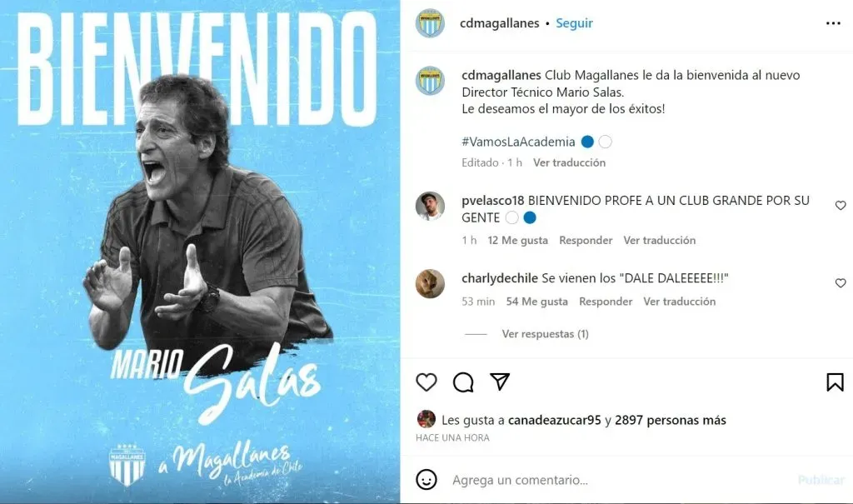Viewport: 853px width, 504px height.
Task: Share post via paper plane icon
Action: (x=500, y=382)
